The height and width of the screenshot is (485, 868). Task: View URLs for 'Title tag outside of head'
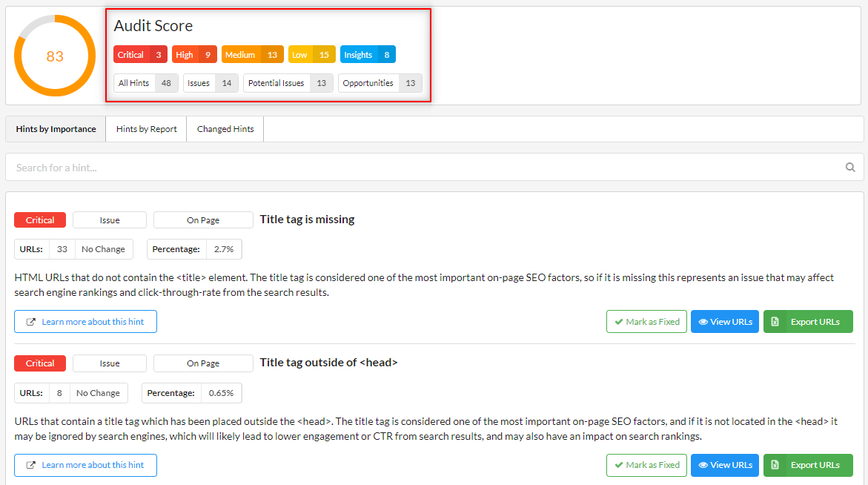(724, 465)
